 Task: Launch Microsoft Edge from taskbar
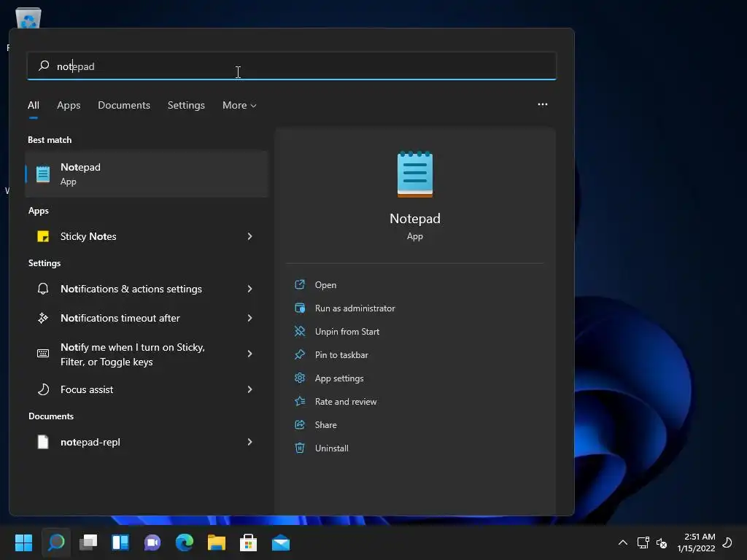pyautogui.click(x=185, y=542)
